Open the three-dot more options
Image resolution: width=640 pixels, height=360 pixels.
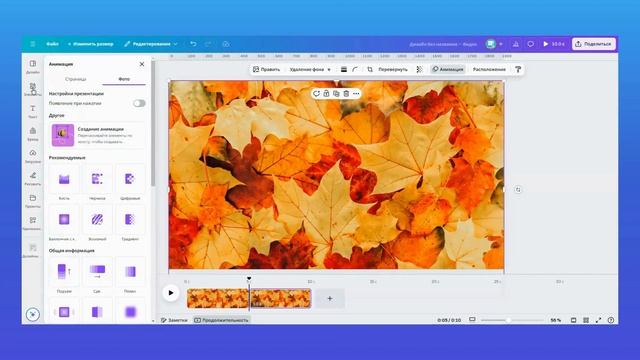pos(356,93)
